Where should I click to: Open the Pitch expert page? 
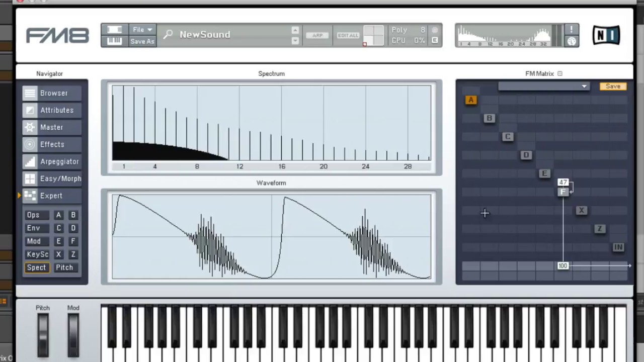point(65,267)
